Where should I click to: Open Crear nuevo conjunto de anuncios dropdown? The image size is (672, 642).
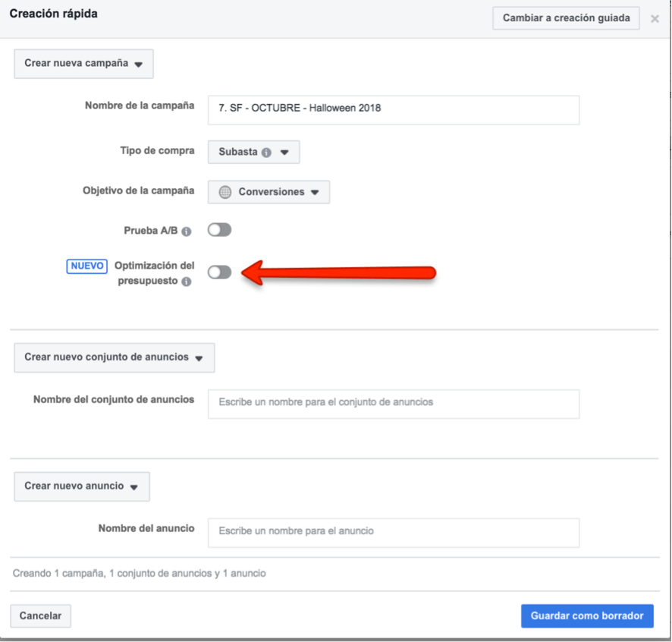point(114,357)
